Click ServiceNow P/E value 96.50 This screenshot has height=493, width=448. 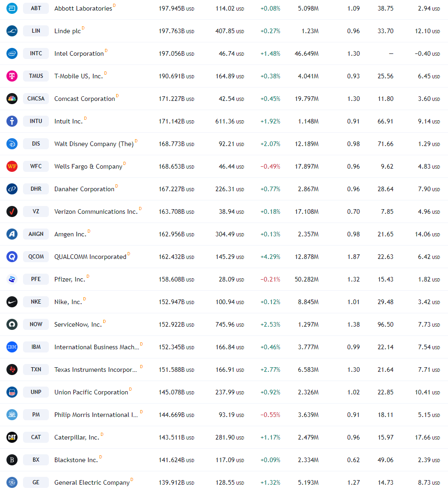point(385,324)
